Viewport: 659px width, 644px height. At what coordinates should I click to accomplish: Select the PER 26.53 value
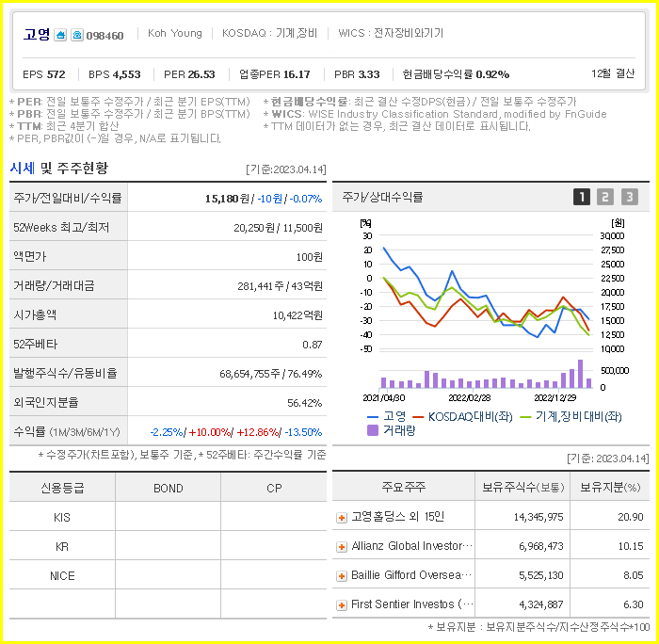[x=189, y=74]
